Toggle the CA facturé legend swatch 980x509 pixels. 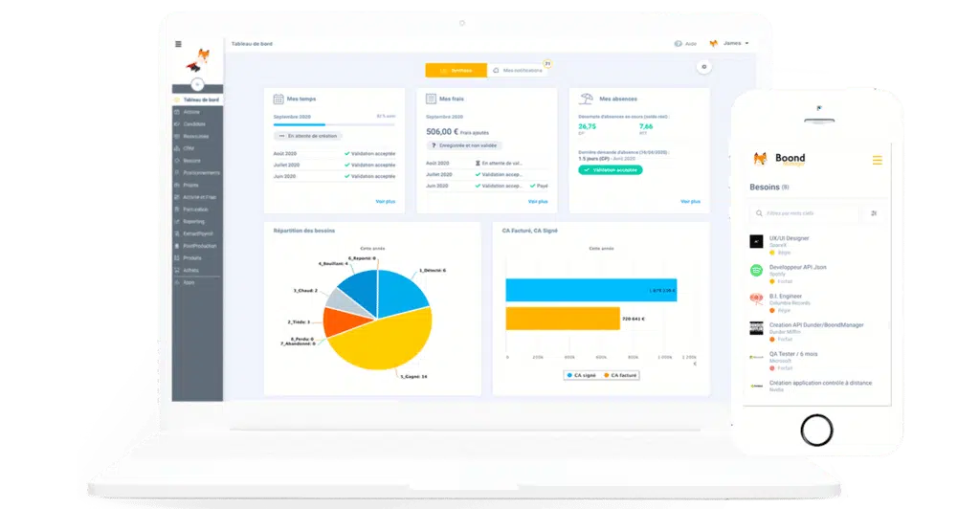pos(606,375)
